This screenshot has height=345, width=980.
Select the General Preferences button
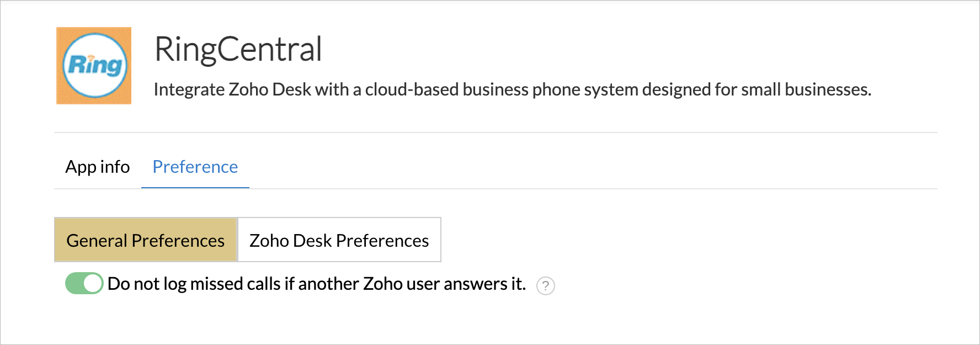click(x=146, y=240)
